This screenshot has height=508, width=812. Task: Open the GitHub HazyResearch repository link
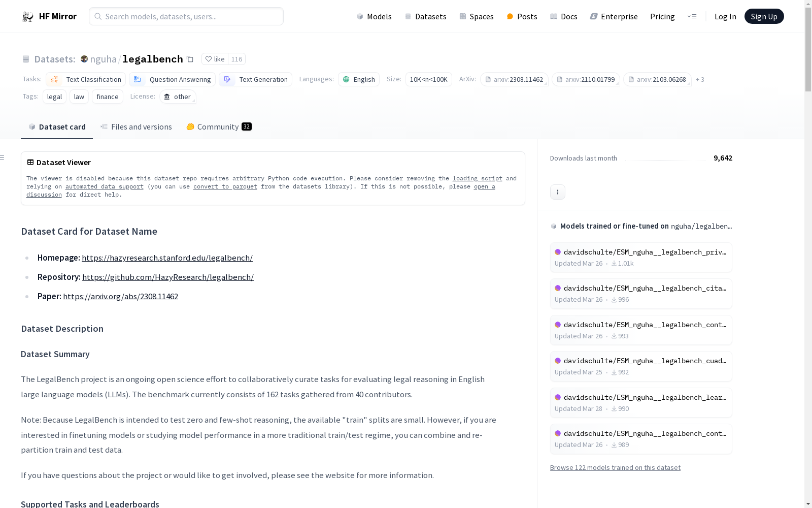(168, 277)
